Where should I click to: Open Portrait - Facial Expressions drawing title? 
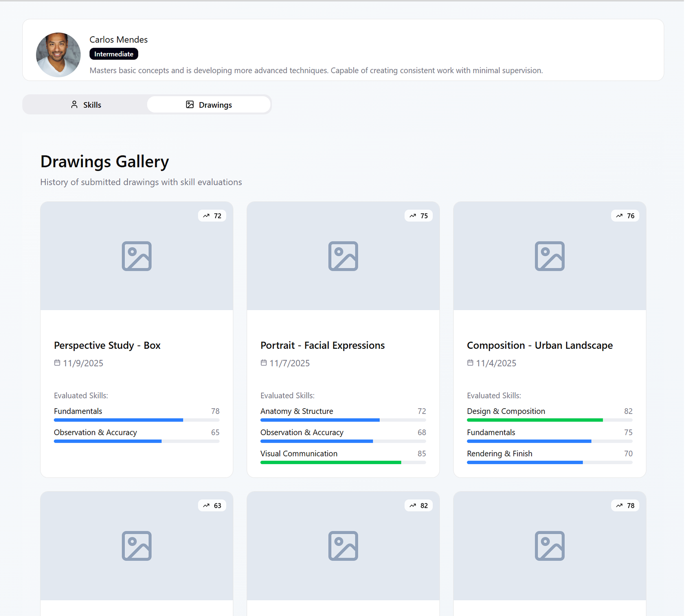(x=322, y=345)
